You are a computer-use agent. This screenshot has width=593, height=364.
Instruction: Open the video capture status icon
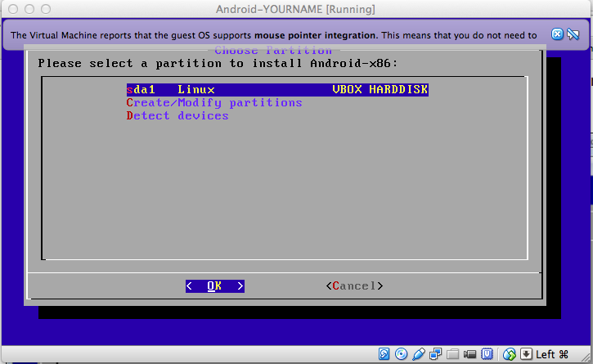click(x=469, y=354)
